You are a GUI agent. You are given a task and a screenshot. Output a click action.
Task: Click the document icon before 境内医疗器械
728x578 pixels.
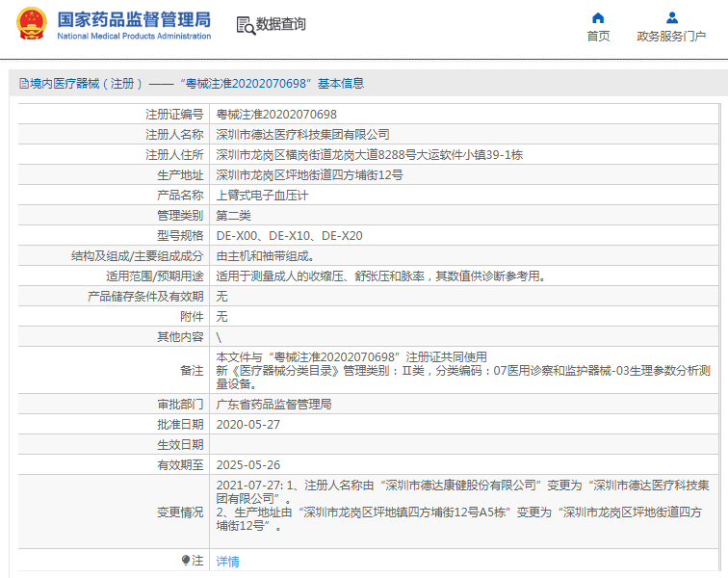click(24, 84)
